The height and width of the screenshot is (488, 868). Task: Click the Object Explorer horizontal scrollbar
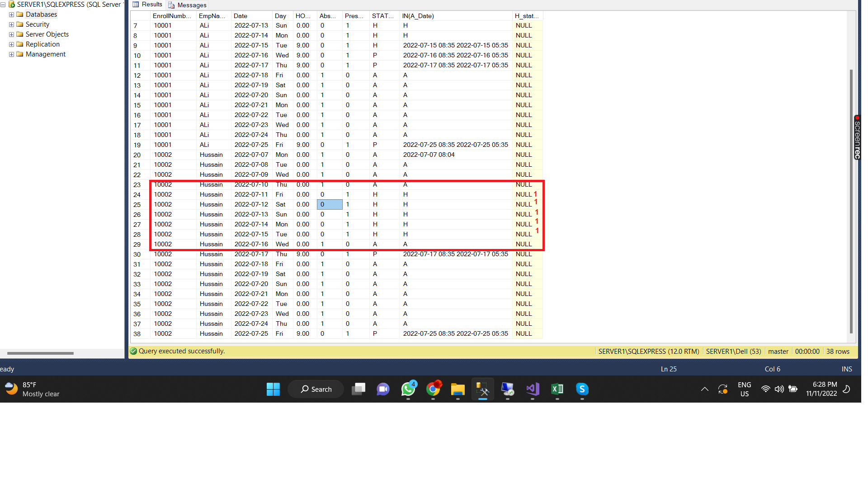pos(41,353)
